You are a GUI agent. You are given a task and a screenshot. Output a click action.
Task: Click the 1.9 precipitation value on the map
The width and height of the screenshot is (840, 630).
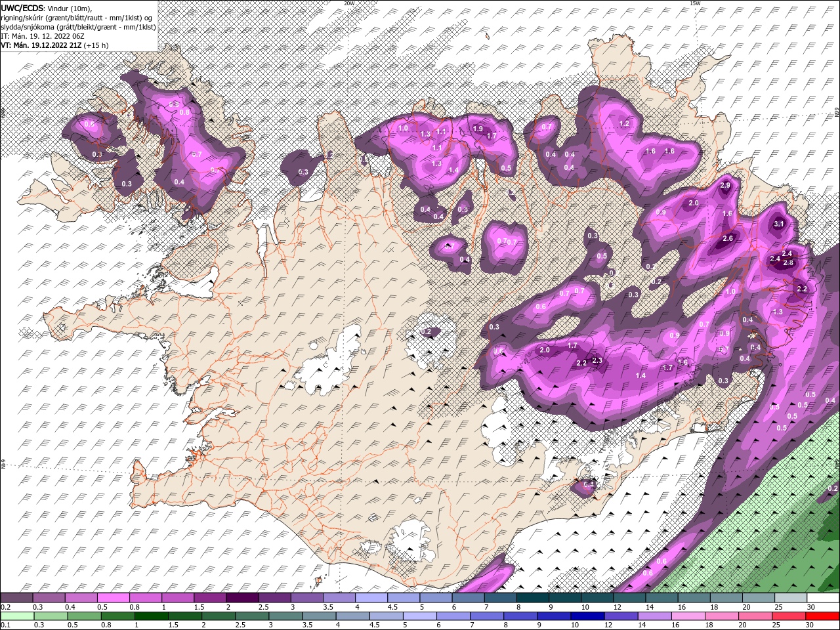coord(478,129)
